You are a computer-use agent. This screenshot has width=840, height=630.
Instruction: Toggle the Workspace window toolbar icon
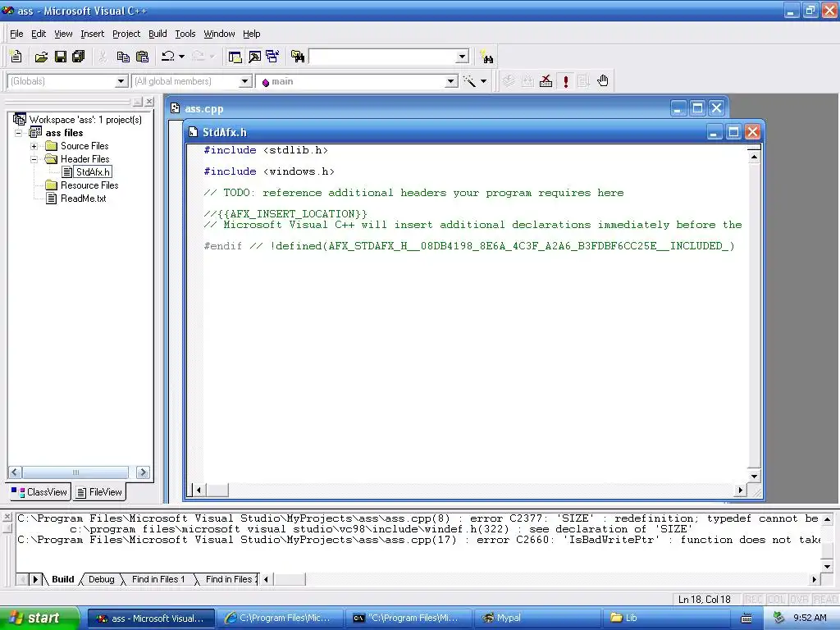(x=235, y=57)
